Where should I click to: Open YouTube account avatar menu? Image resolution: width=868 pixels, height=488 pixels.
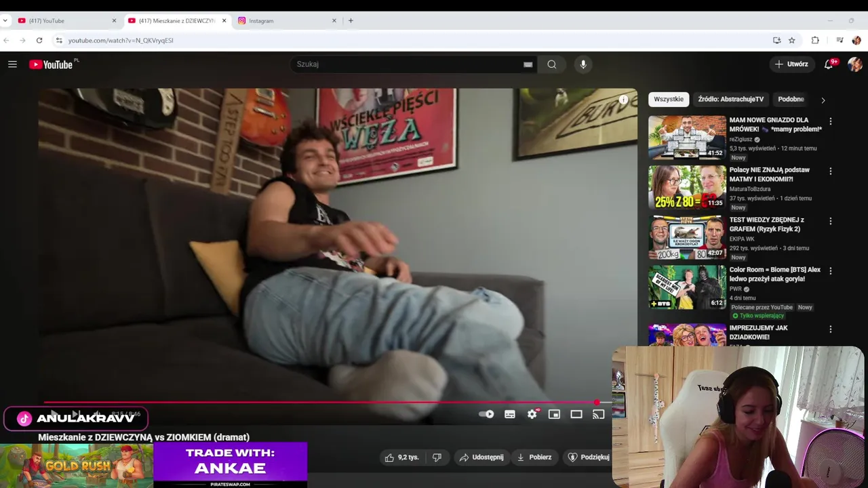854,64
